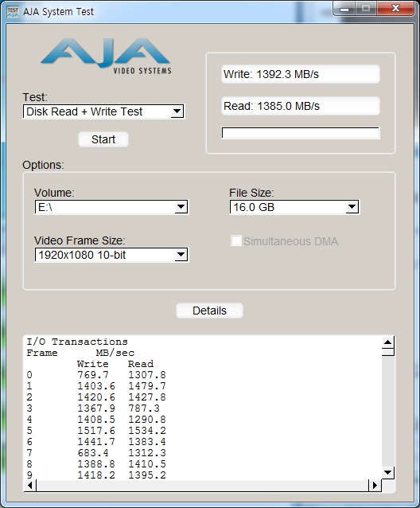Click the Start button
The width and height of the screenshot is (420, 508).
point(103,139)
